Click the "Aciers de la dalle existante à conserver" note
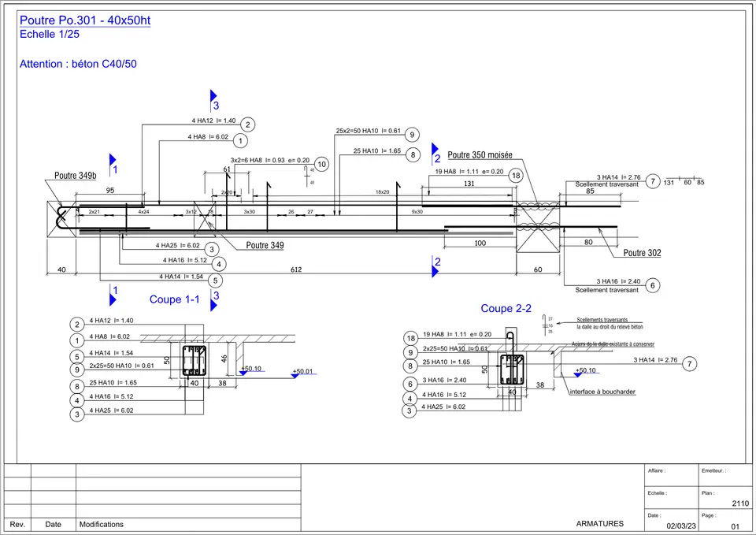Image resolution: width=756 pixels, height=535 pixels. click(x=613, y=344)
